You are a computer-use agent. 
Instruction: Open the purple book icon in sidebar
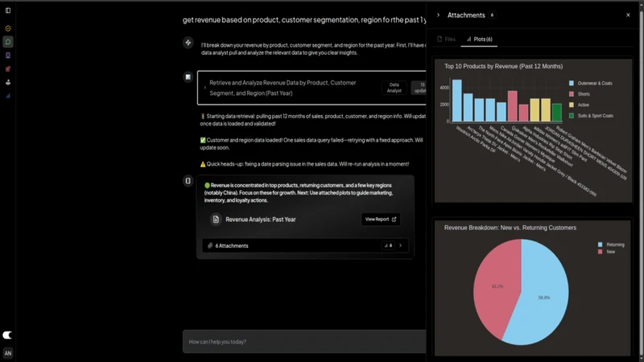click(8, 56)
